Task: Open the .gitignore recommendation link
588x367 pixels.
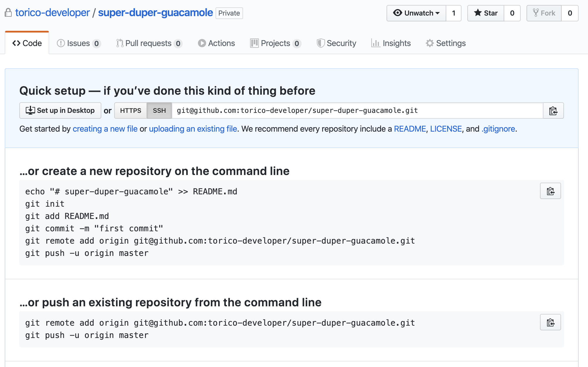Action: click(498, 129)
